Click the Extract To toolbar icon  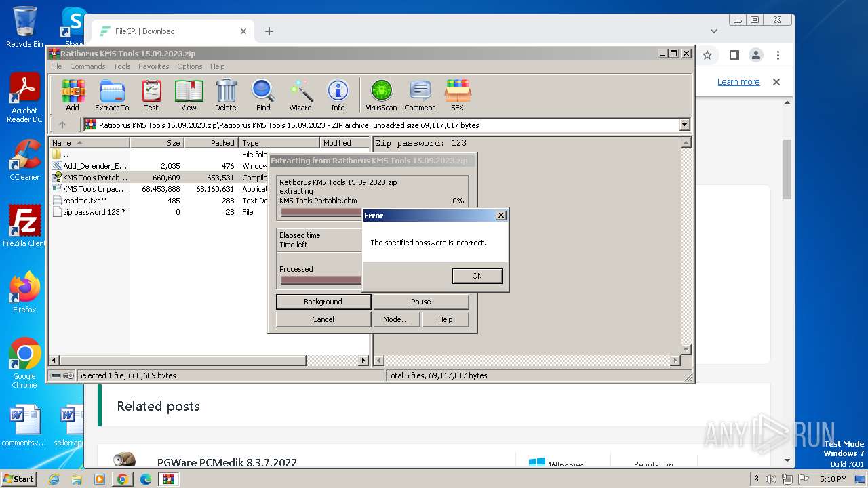pyautogui.click(x=112, y=95)
